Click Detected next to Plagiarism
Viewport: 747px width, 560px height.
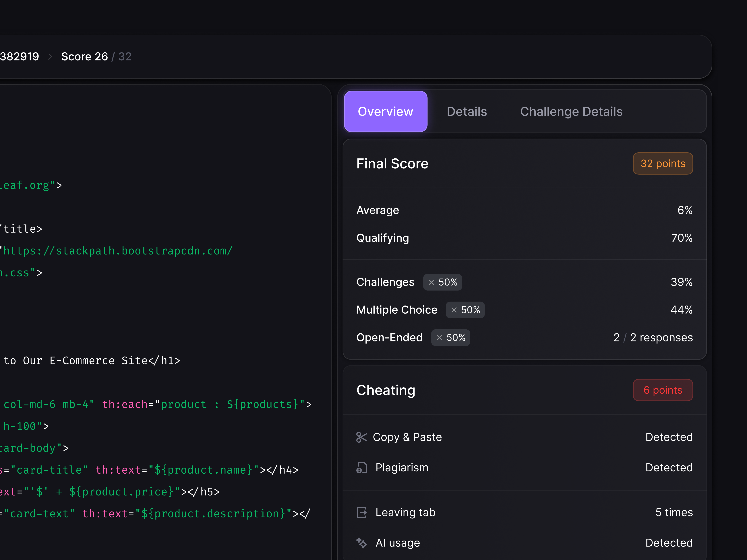pyautogui.click(x=669, y=468)
